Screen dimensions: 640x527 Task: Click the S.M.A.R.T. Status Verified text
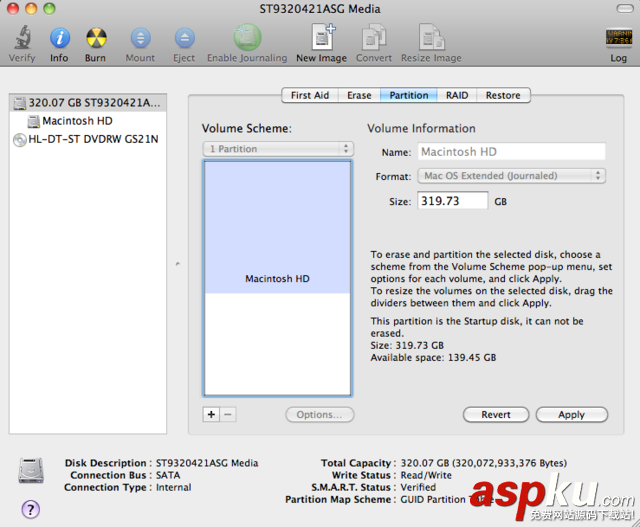click(418, 487)
